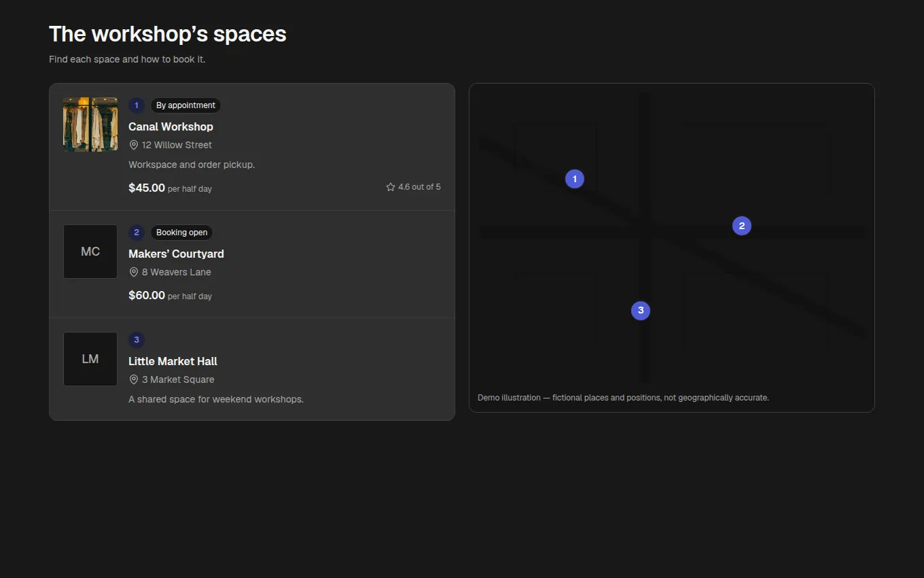
Task: Click the MC placeholder thumbnail
Action: tap(90, 252)
